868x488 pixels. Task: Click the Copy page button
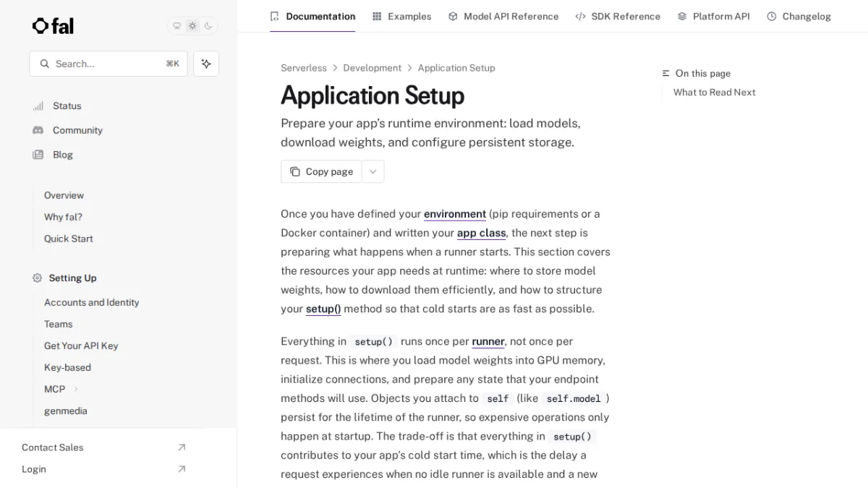(321, 171)
